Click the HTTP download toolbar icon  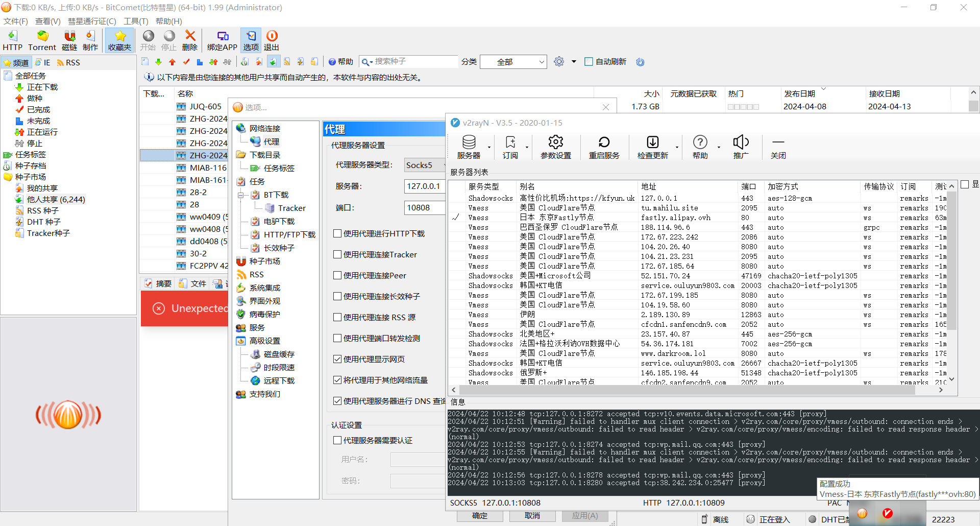(12, 40)
